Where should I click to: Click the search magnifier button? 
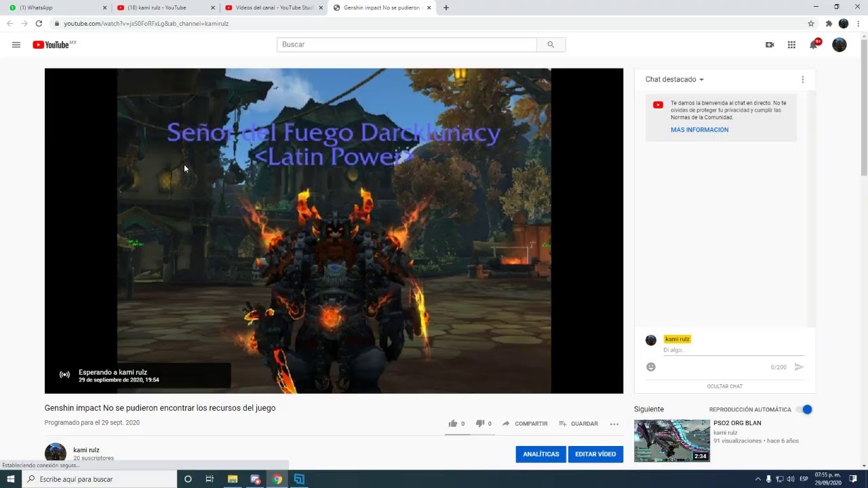coord(551,45)
